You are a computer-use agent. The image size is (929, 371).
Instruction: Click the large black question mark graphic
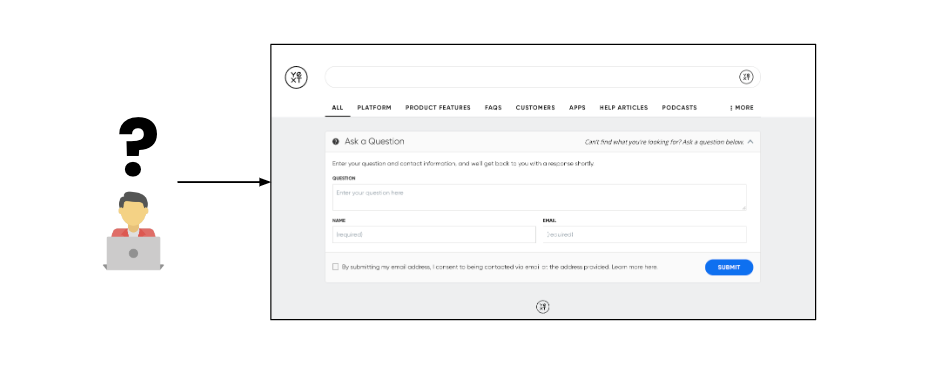tap(137, 146)
